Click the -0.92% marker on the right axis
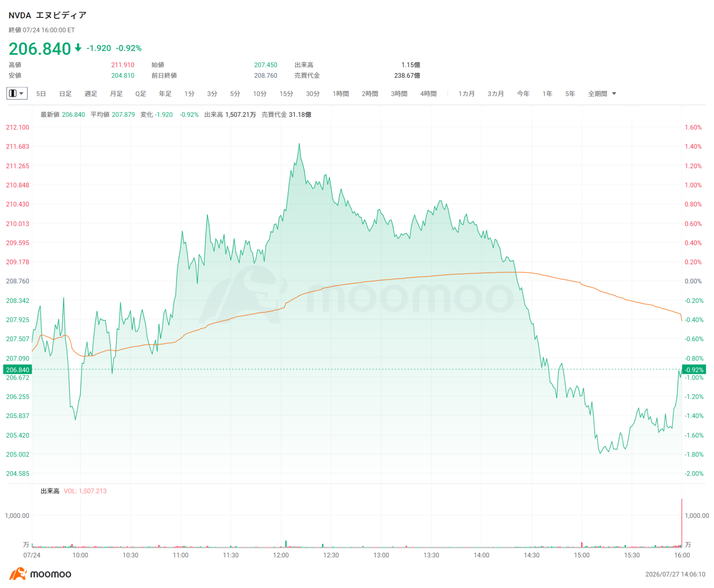 coord(694,369)
